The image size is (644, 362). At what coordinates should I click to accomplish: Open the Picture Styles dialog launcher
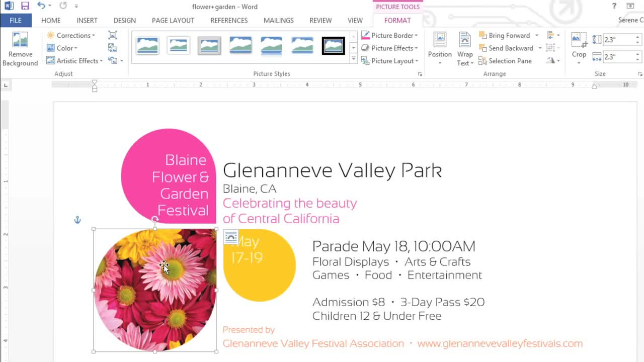point(420,74)
